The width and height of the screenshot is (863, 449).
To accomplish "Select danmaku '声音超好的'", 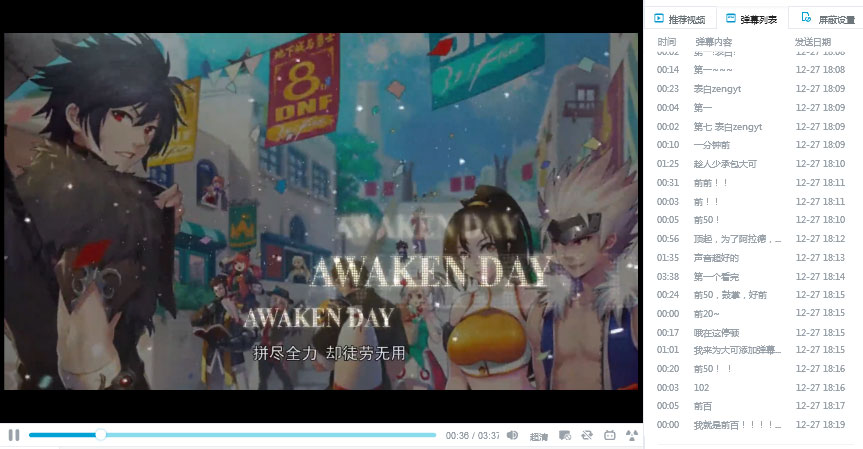I will 752,258.
